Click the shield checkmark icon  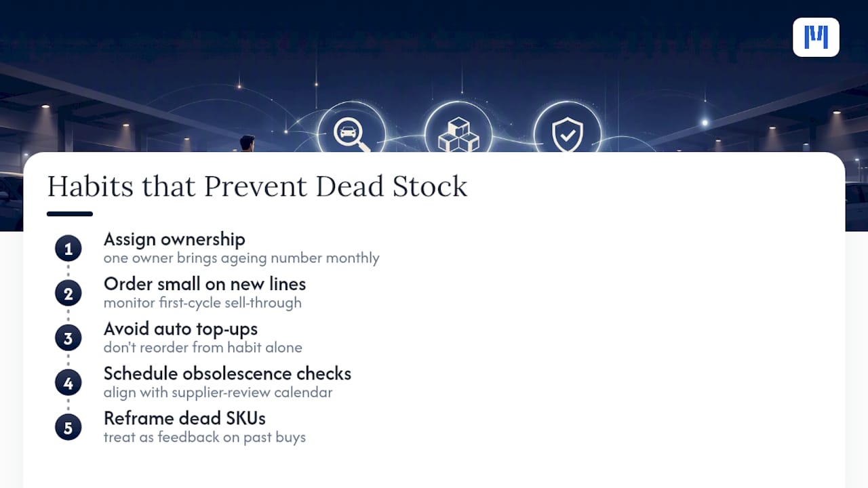point(567,134)
